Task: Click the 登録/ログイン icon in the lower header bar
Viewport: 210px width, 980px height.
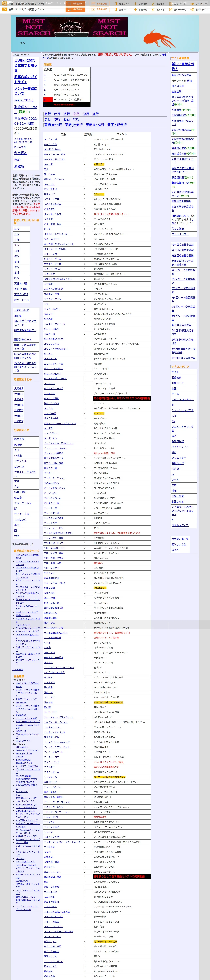Action: pos(193,9)
